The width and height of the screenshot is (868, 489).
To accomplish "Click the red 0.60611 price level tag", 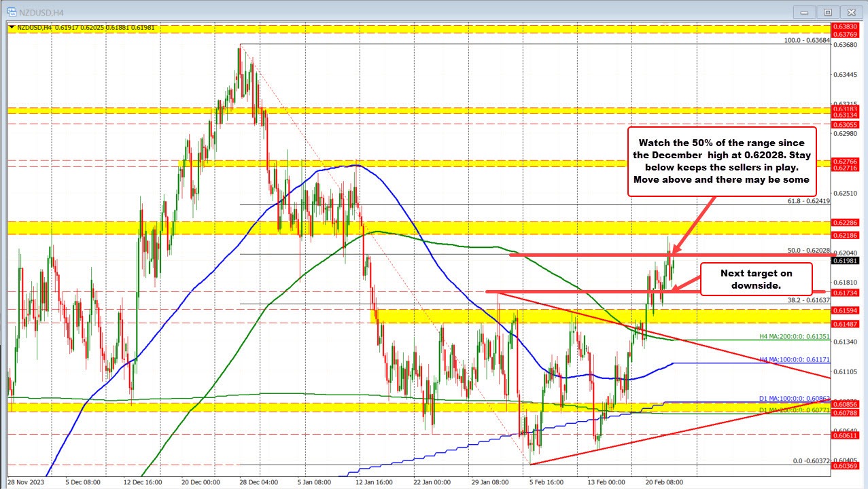I will pos(844,435).
